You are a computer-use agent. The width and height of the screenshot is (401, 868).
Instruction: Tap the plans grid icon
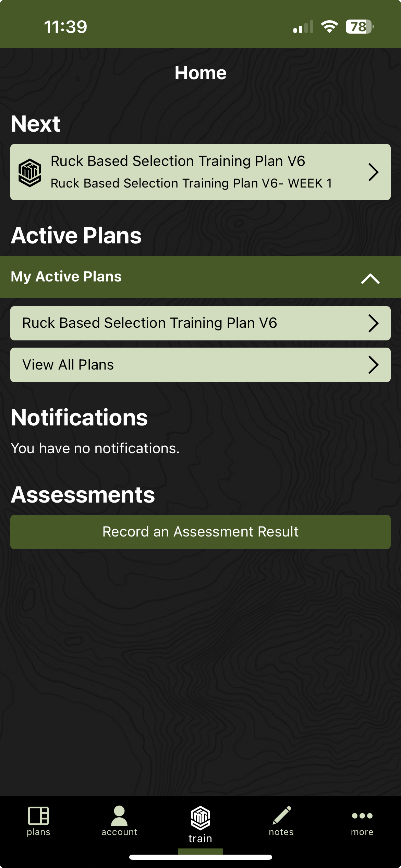(38, 816)
